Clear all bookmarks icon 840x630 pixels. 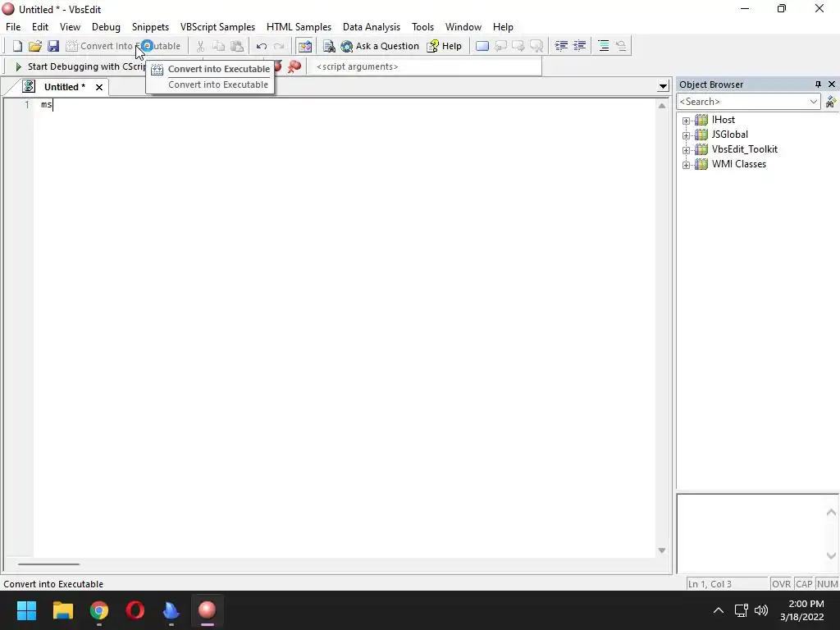point(536,46)
